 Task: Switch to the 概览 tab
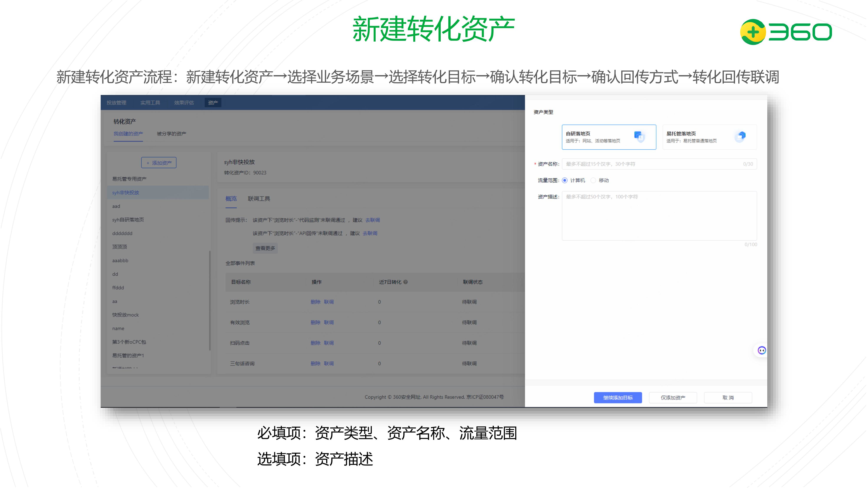231,199
